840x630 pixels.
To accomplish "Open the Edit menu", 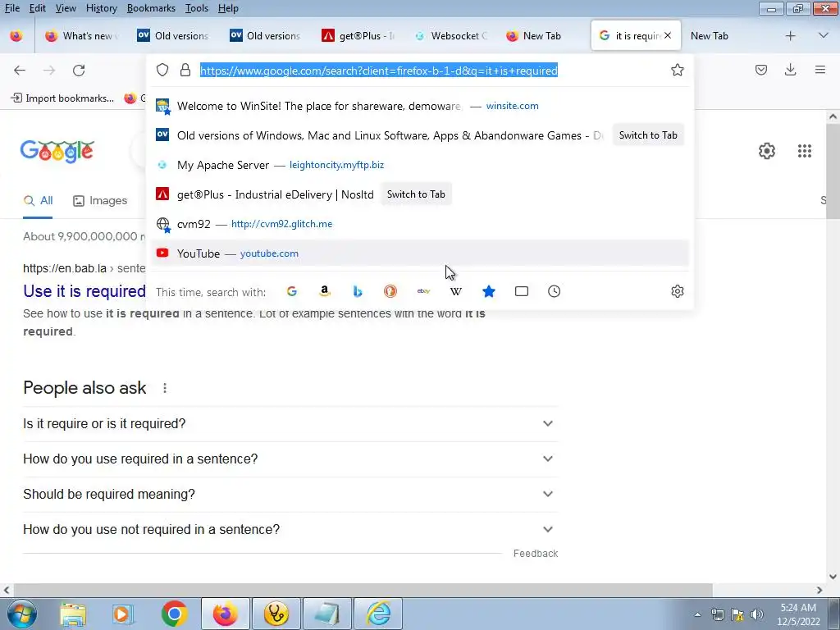I will click(x=38, y=8).
